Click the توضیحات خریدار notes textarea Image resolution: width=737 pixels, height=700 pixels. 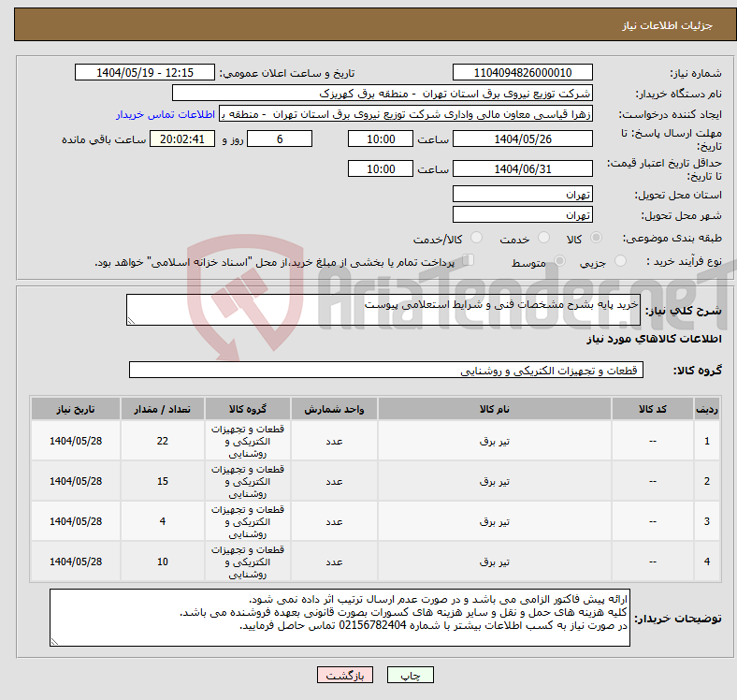click(x=340, y=618)
